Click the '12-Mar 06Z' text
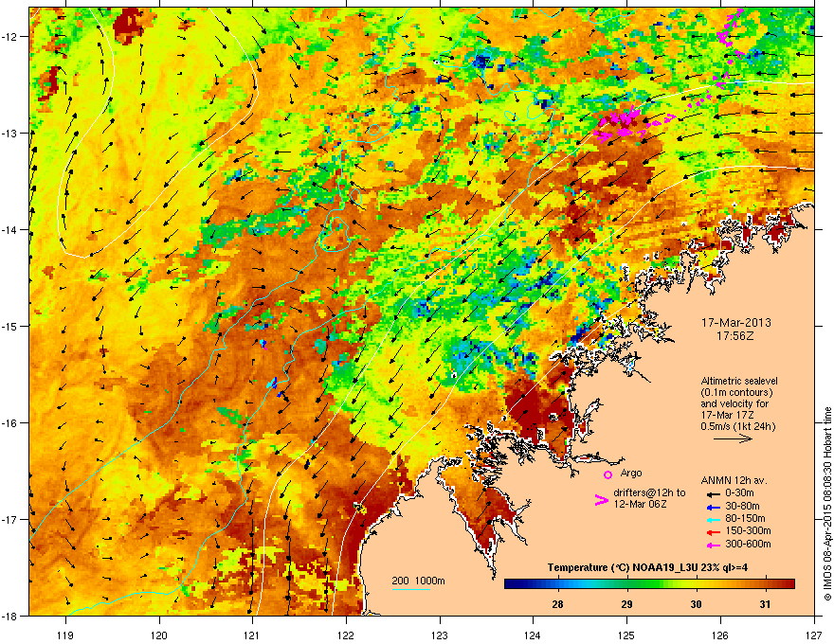The height and width of the screenshot is (644, 834). click(x=640, y=504)
